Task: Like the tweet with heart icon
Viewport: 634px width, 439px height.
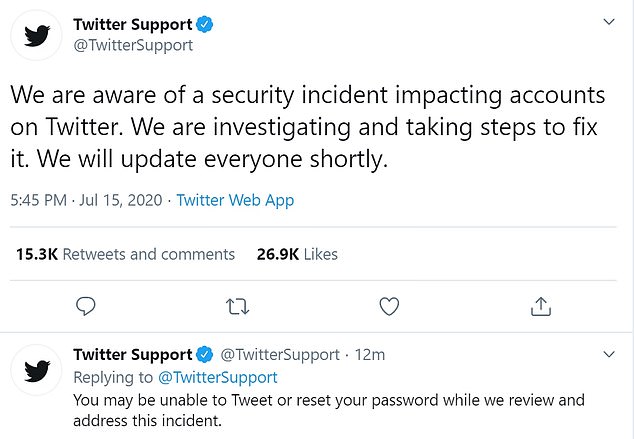Action: pos(389,306)
